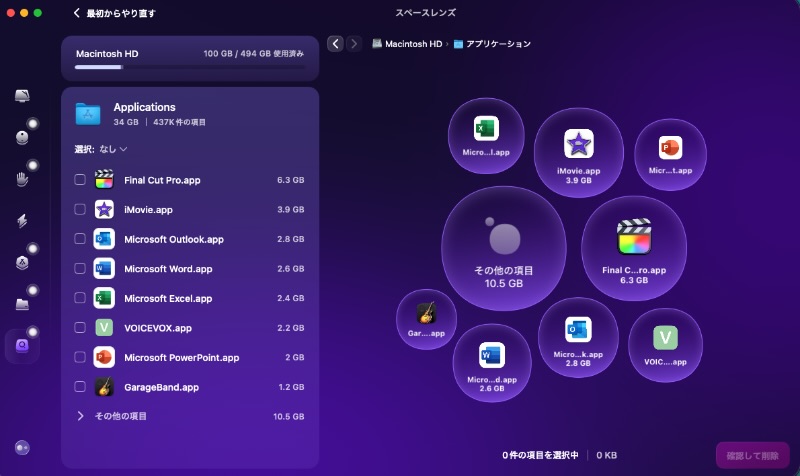Click the Macintosh HD disk panel
800x476 pixels.
pyautogui.click(x=190, y=58)
